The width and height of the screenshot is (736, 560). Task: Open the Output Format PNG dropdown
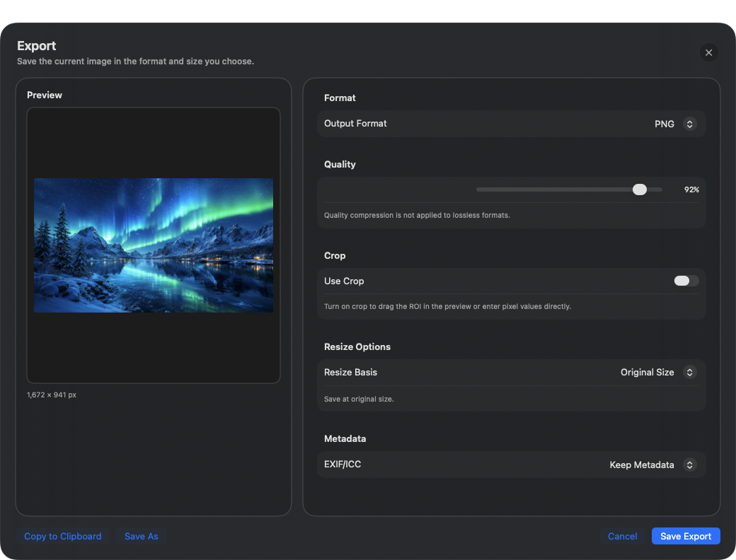click(x=675, y=124)
